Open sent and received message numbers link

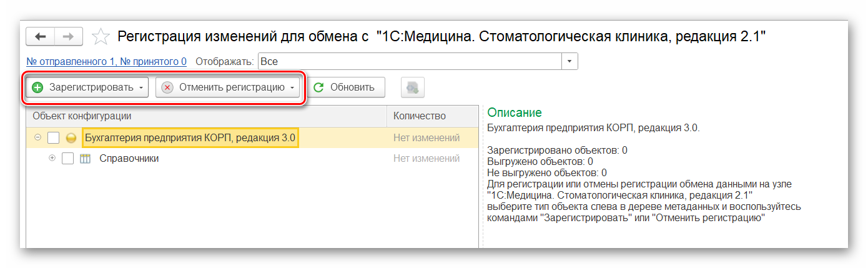click(107, 61)
